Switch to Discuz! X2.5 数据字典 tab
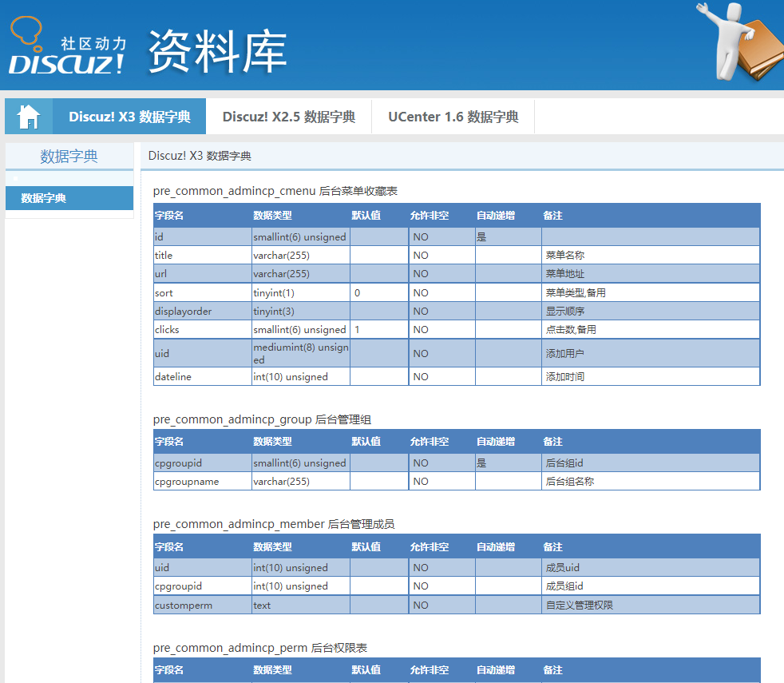The height and width of the screenshot is (683, 784). click(x=289, y=117)
